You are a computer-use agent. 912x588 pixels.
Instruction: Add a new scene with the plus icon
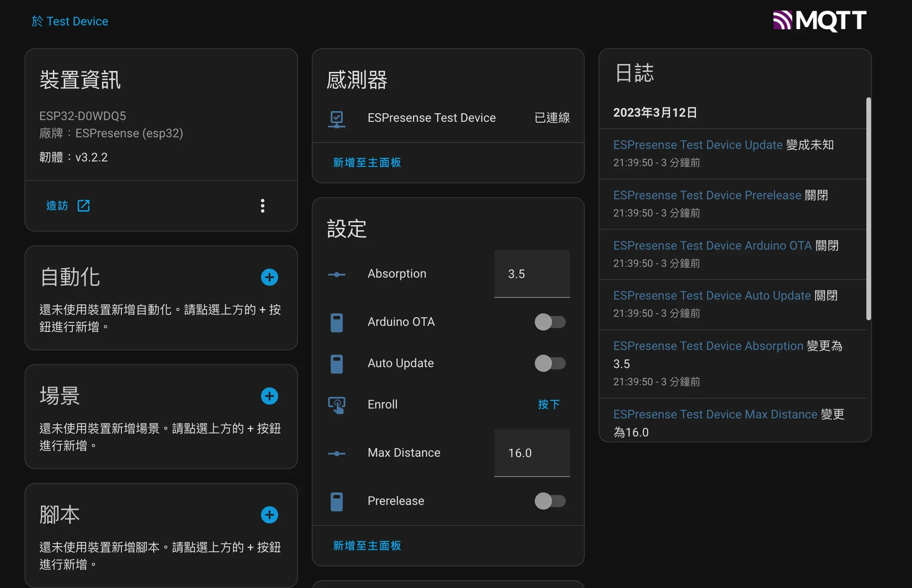point(270,396)
